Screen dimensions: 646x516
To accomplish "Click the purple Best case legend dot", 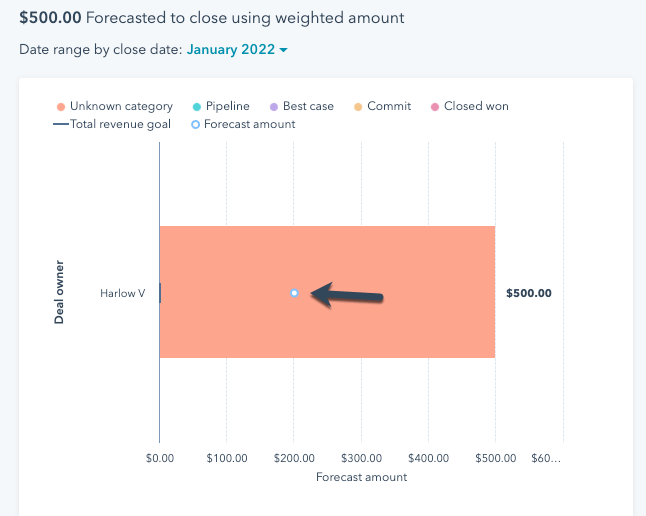I will coord(273,106).
